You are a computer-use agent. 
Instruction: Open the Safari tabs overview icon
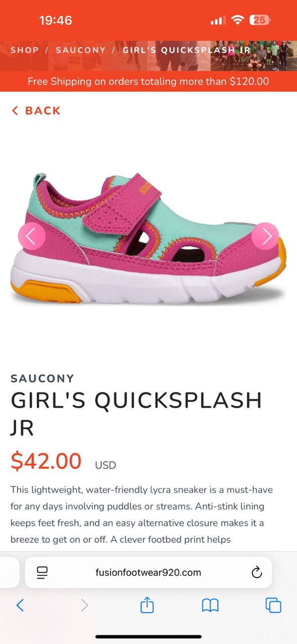click(x=273, y=605)
